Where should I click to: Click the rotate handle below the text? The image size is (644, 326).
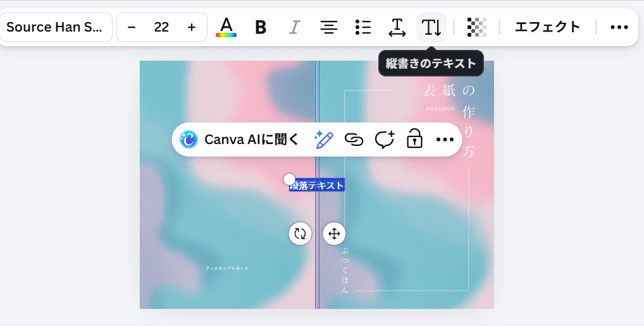pyautogui.click(x=300, y=234)
